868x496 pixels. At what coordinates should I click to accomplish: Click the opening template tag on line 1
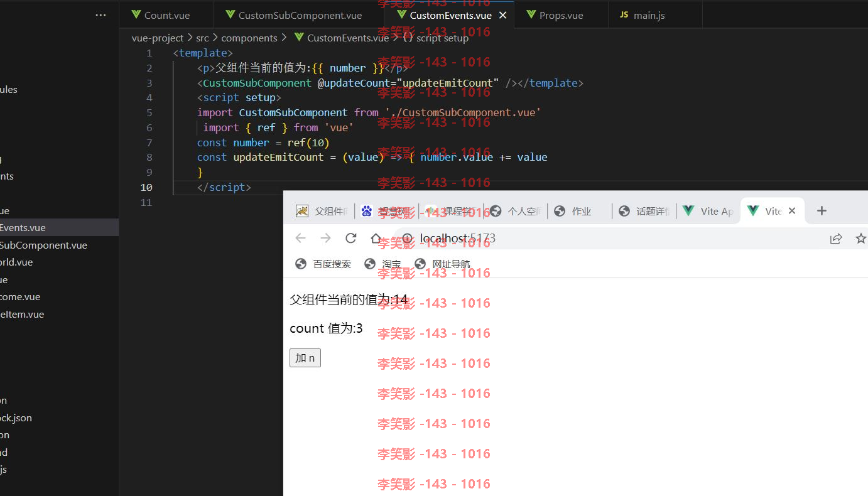(x=203, y=53)
